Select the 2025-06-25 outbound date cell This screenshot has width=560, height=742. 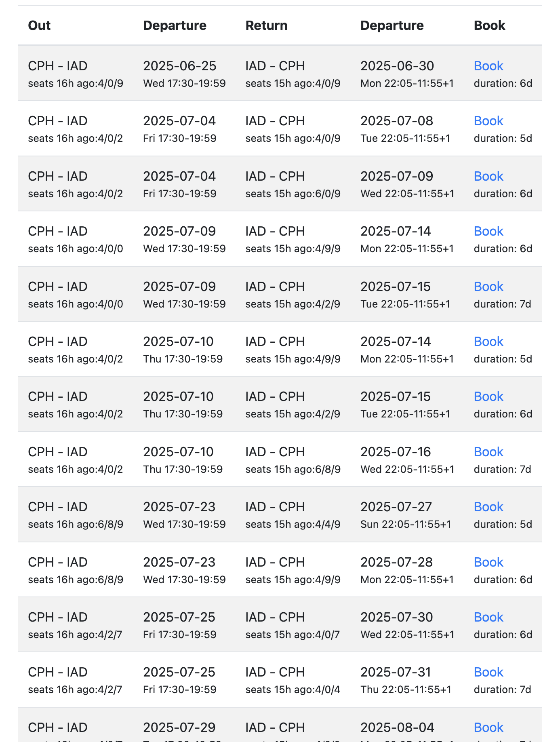180,66
